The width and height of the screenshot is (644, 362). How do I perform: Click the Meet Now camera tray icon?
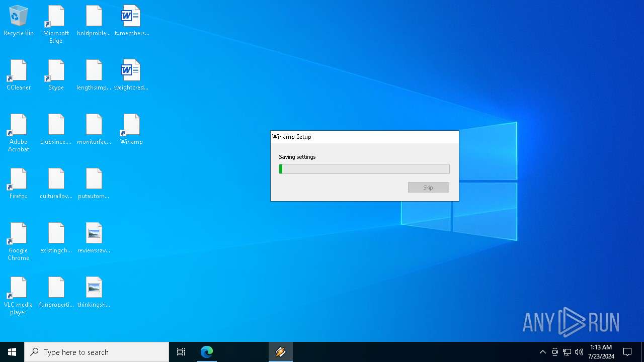click(555, 352)
